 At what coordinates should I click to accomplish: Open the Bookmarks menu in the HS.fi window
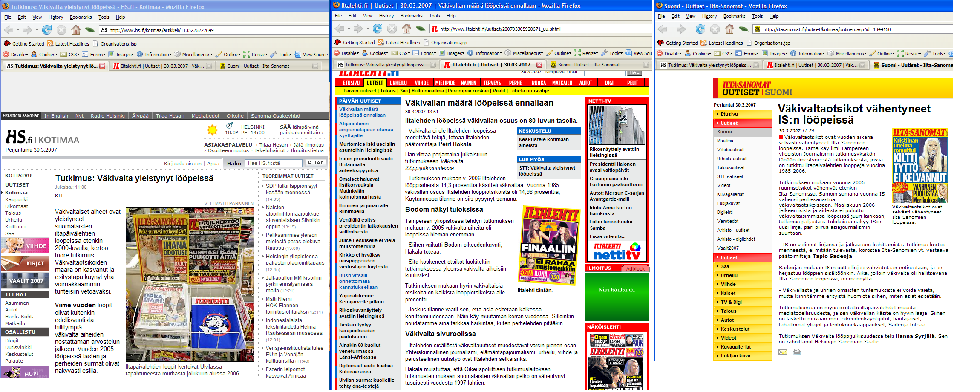(81, 17)
